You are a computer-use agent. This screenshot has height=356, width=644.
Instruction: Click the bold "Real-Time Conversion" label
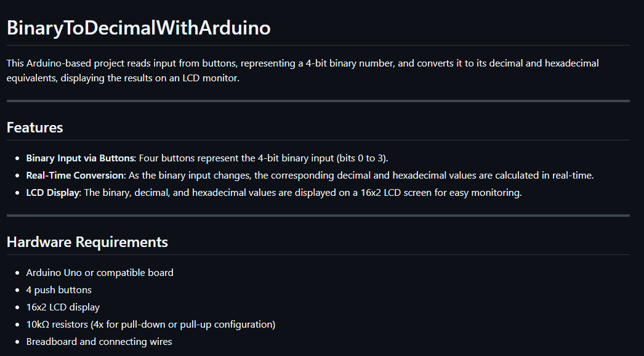coord(75,175)
